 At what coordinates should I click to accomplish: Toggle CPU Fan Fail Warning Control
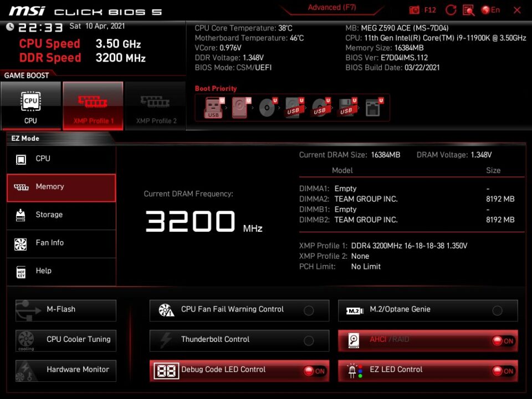point(309,310)
